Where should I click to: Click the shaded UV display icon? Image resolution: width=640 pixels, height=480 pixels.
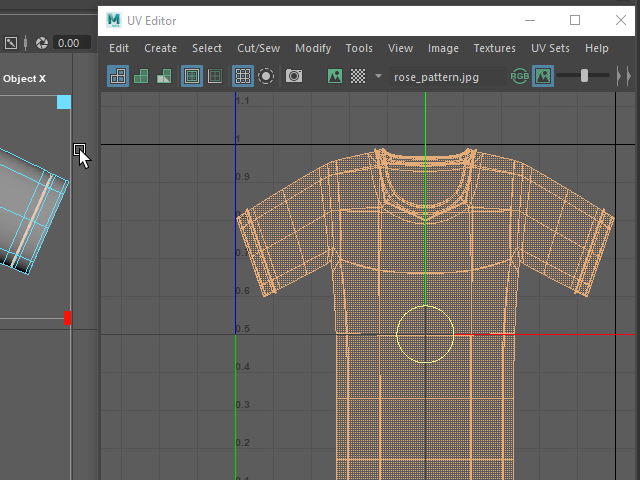(x=141, y=76)
